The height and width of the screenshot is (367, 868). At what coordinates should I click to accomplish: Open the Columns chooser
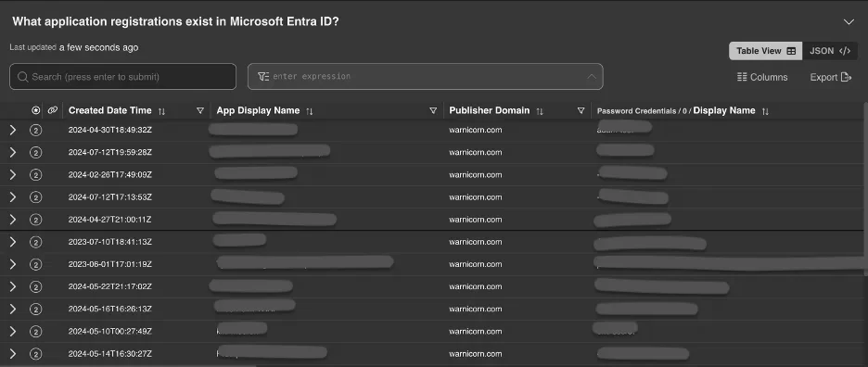[x=762, y=77]
